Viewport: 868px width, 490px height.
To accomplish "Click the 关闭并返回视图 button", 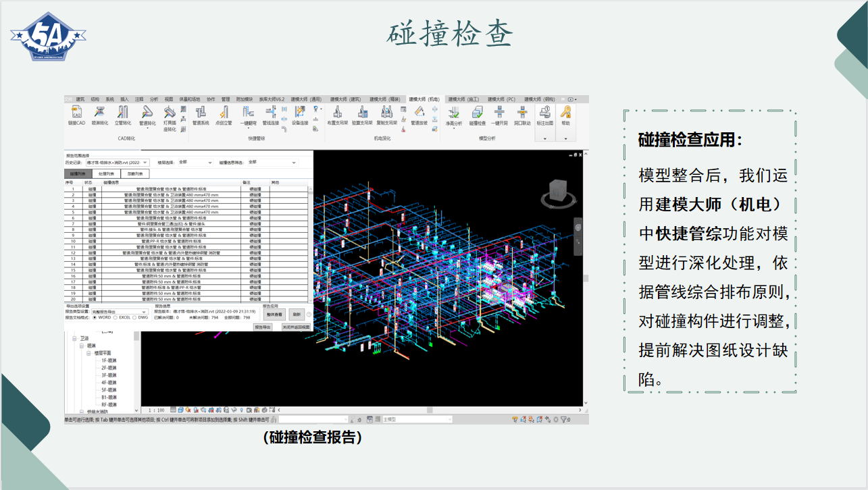I will 296,327.
